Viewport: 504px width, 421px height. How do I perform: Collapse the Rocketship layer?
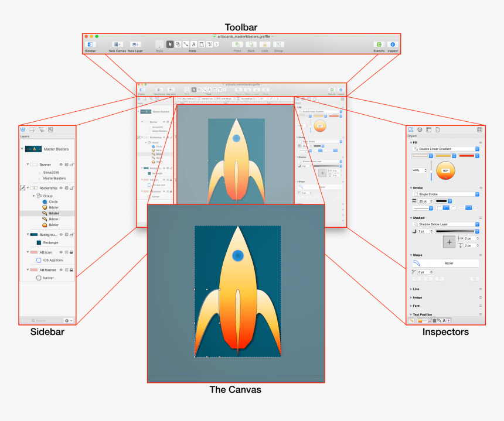(x=28, y=187)
